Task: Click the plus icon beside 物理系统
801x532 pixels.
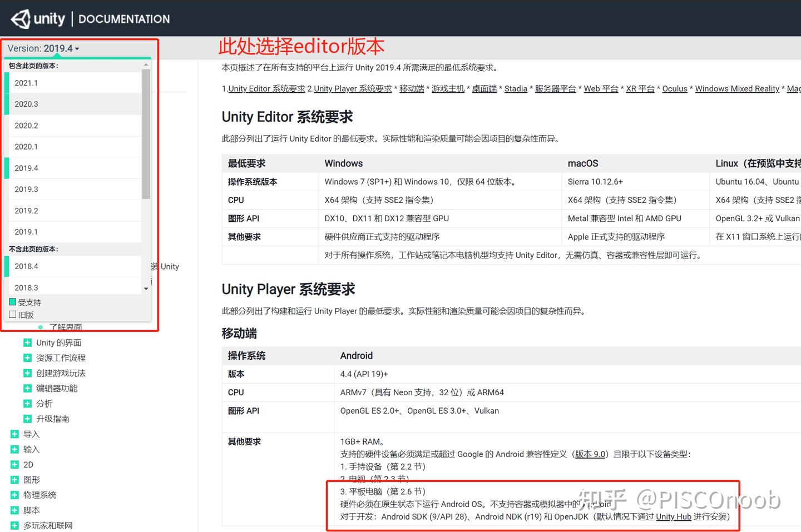Action: click(14, 494)
